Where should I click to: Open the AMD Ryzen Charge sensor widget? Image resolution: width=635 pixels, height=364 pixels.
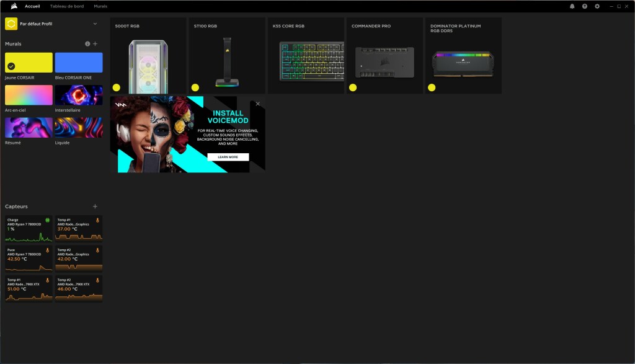pyautogui.click(x=29, y=228)
